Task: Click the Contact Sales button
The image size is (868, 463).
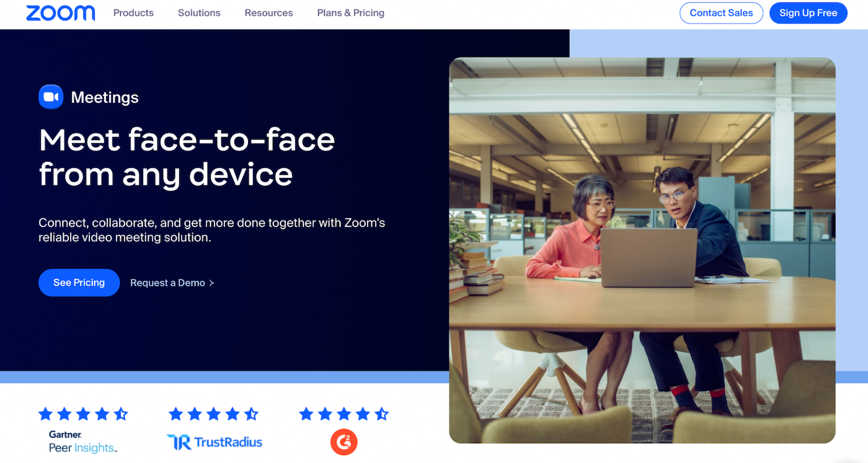Action: click(x=721, y=13)
